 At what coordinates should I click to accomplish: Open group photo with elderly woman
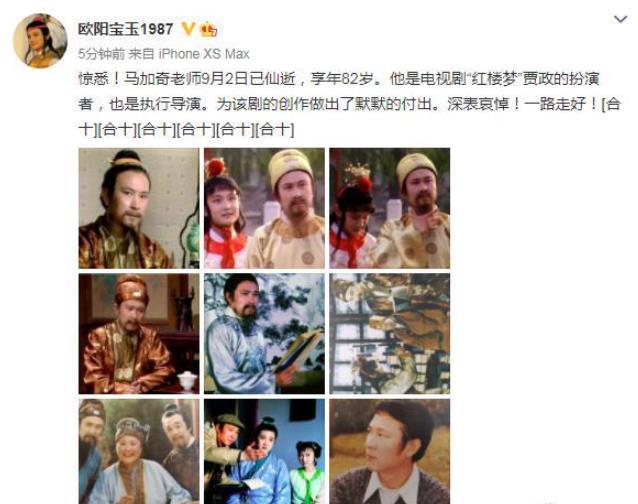point(139,451)
